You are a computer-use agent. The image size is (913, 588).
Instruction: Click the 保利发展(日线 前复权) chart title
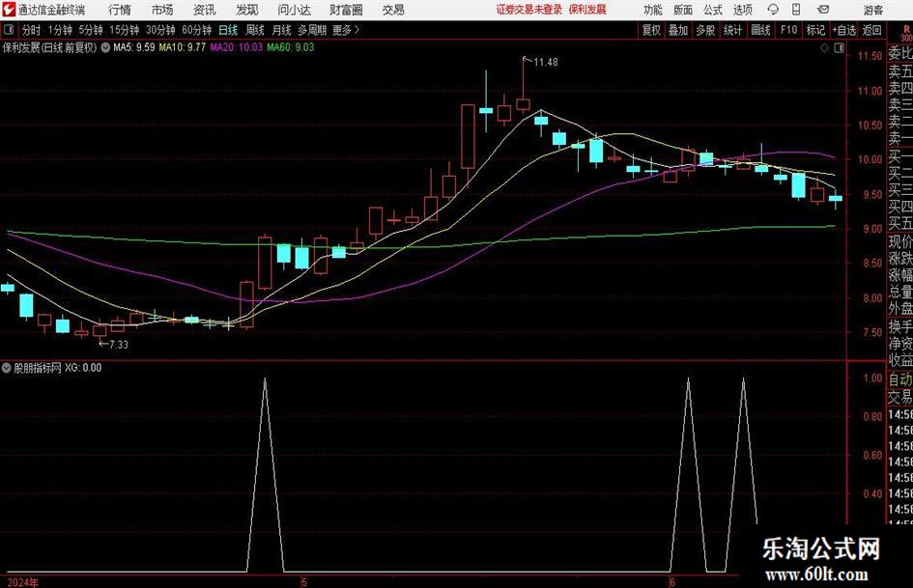[50, 47]
